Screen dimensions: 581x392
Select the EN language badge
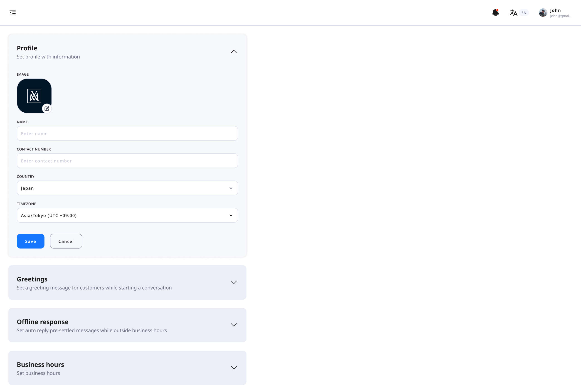click(x=524, y=13)
